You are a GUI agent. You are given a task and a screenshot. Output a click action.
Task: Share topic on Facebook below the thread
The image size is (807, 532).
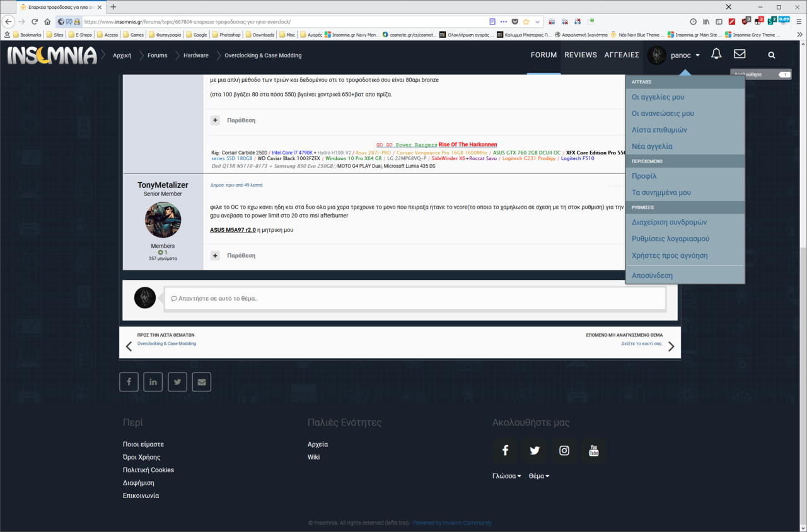point(129,381)
